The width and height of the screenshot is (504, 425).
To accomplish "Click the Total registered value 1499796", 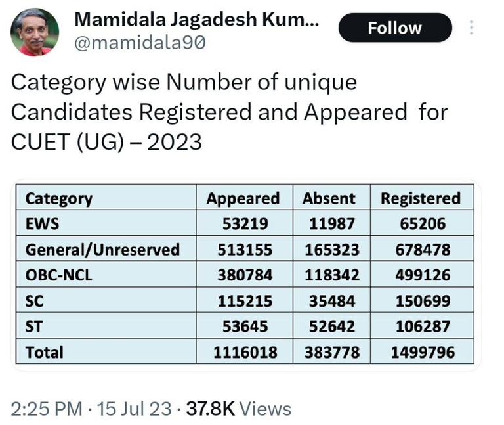I will point(422,353).
